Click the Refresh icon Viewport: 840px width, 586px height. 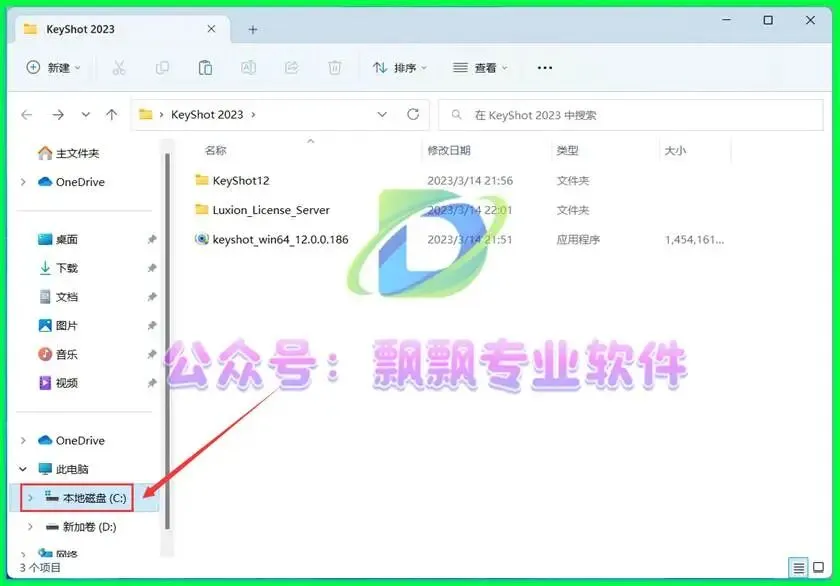(x=413, y=114)
